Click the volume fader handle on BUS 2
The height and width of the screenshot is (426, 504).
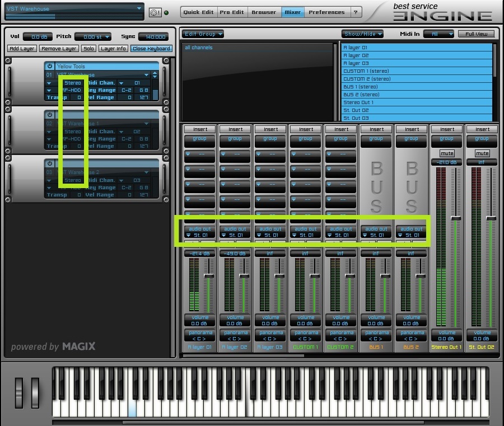click(421, 275)
